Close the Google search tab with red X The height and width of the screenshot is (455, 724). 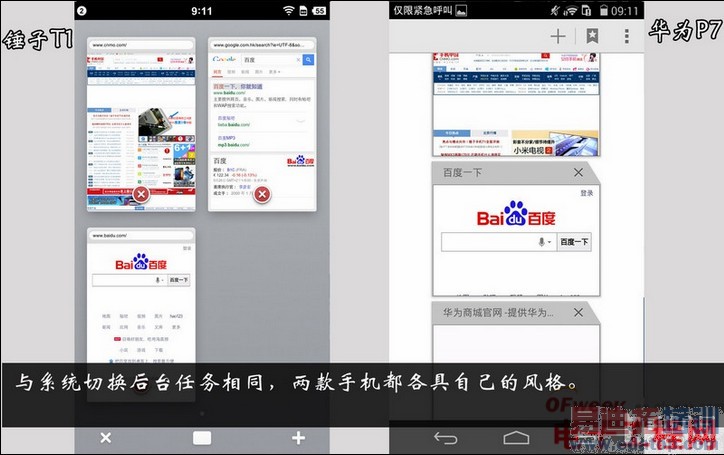point(262,194)
